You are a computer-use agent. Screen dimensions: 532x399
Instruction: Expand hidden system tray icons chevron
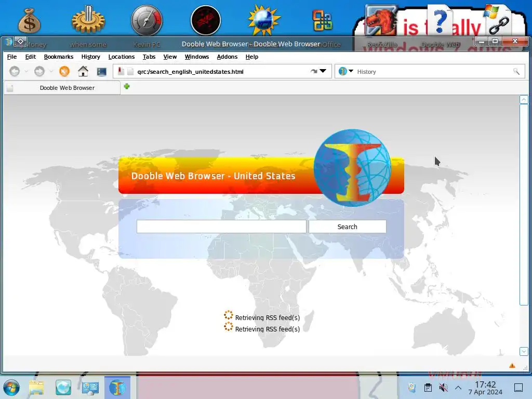pos(458,388)
